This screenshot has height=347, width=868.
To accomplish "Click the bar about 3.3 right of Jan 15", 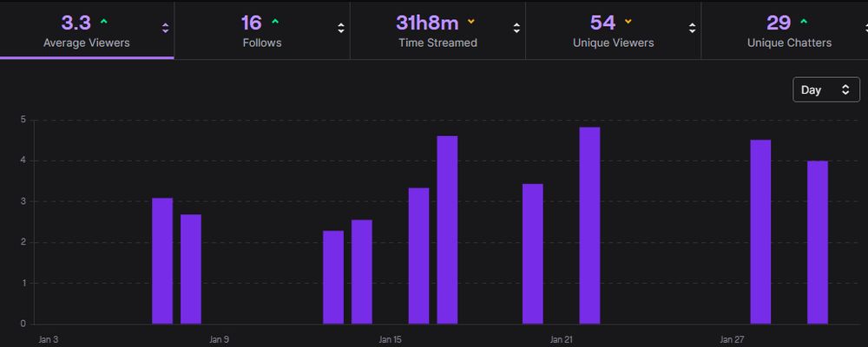I will coord(418,256).
